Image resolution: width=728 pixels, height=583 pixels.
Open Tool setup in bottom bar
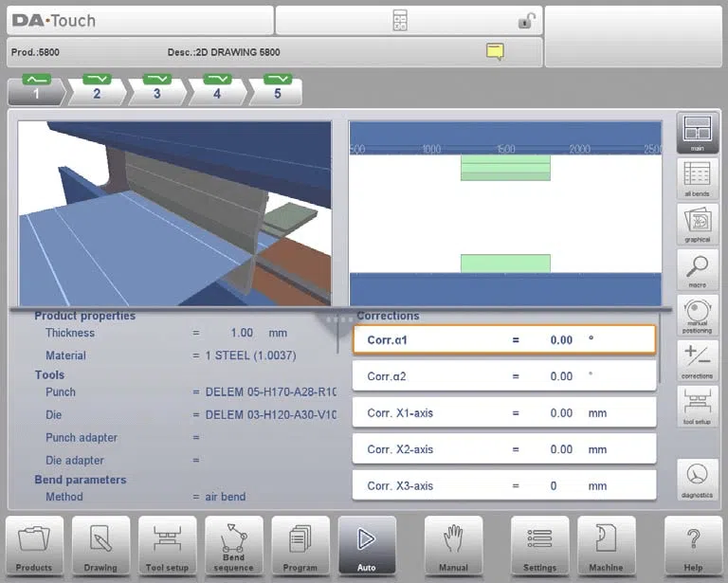(167, 546)
